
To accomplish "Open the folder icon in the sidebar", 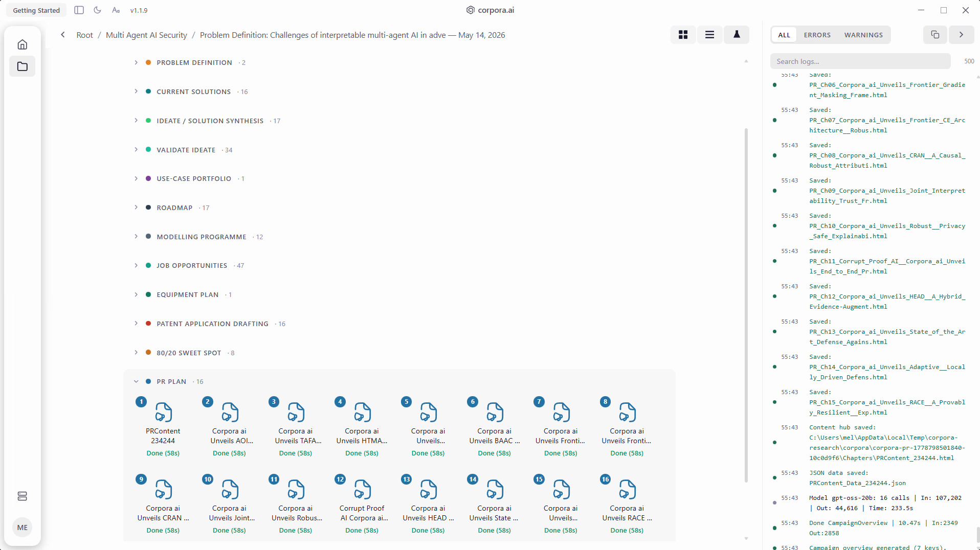I will tap(23, 66).
